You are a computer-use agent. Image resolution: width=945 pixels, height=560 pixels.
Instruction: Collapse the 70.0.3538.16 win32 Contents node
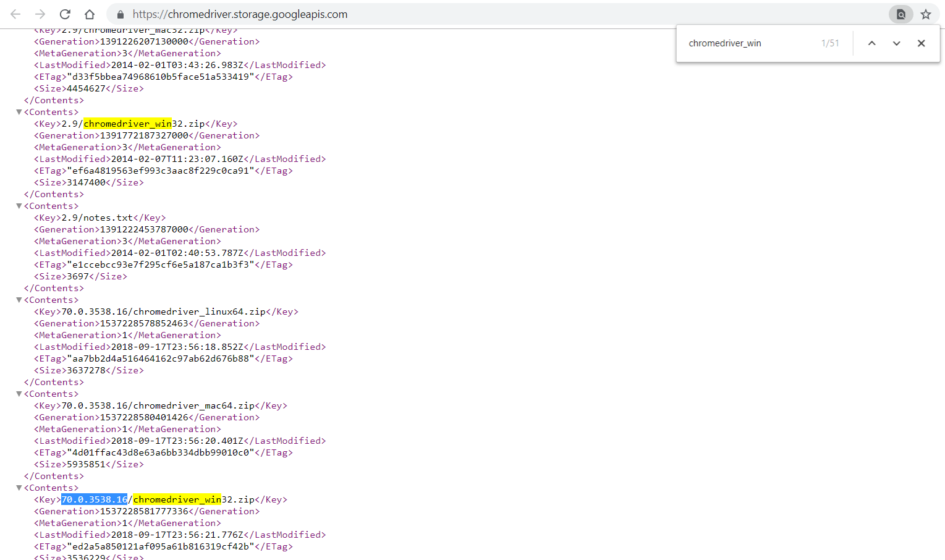click(19, 487)
